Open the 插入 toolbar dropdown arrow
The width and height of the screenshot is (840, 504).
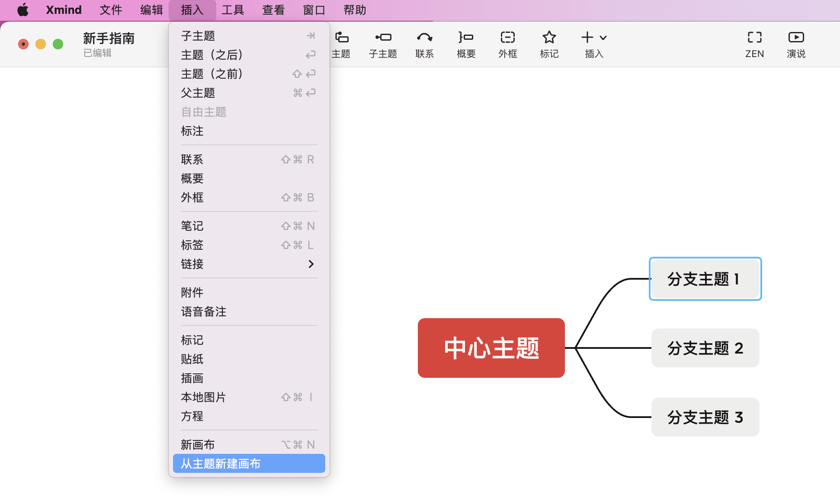coord(603,38)
